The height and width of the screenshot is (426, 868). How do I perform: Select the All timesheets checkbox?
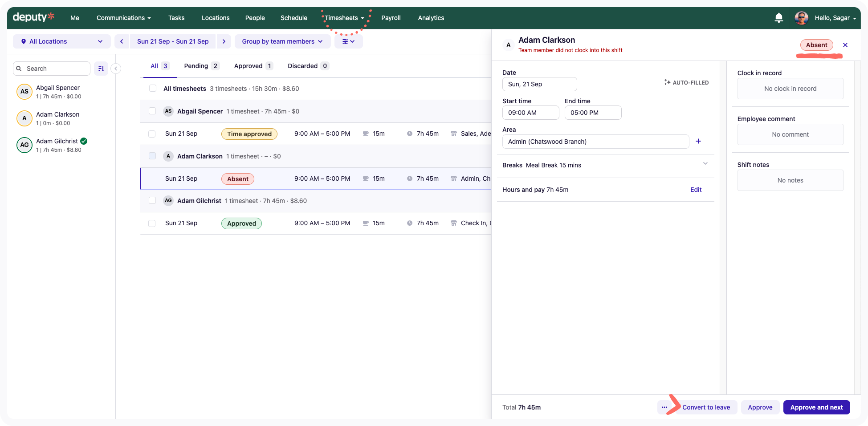[153, 89]
